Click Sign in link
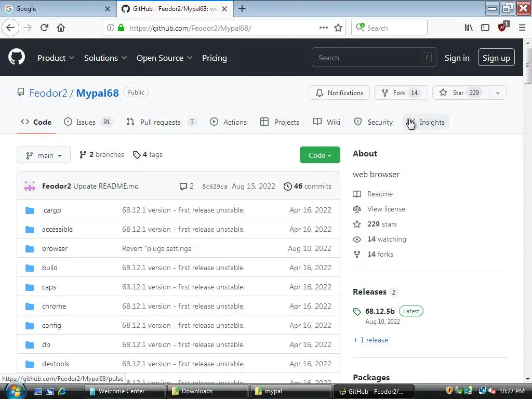The image size is (532, 399). click(457, 58)
